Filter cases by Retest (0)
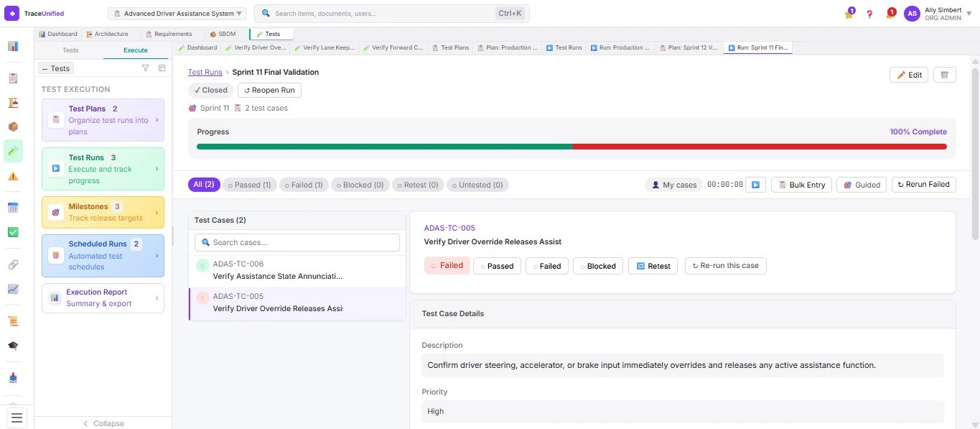The height and width of the screenshot is (429, 980). click(x=418, y=185)
